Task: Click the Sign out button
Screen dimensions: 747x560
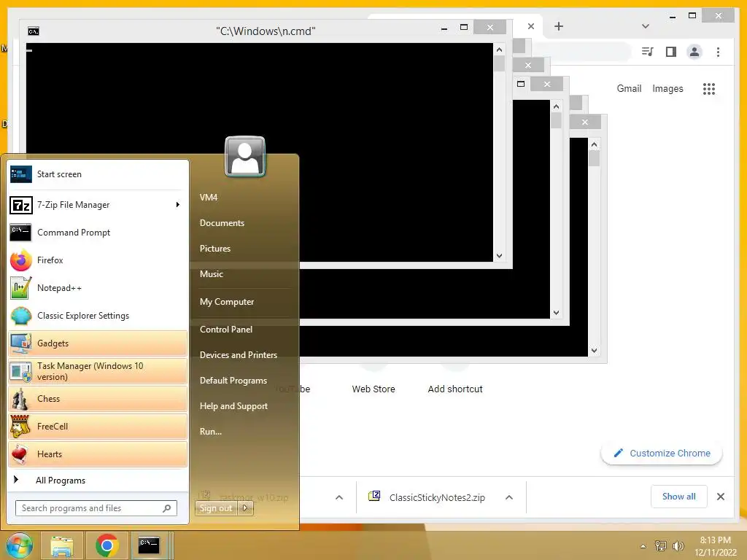Action: tap(216, 508)
